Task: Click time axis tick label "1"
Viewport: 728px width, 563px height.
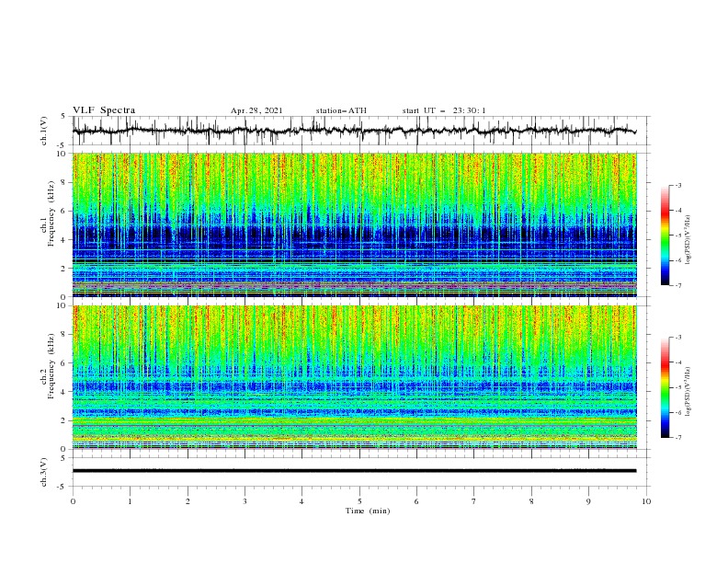Action: coord(130,501)
